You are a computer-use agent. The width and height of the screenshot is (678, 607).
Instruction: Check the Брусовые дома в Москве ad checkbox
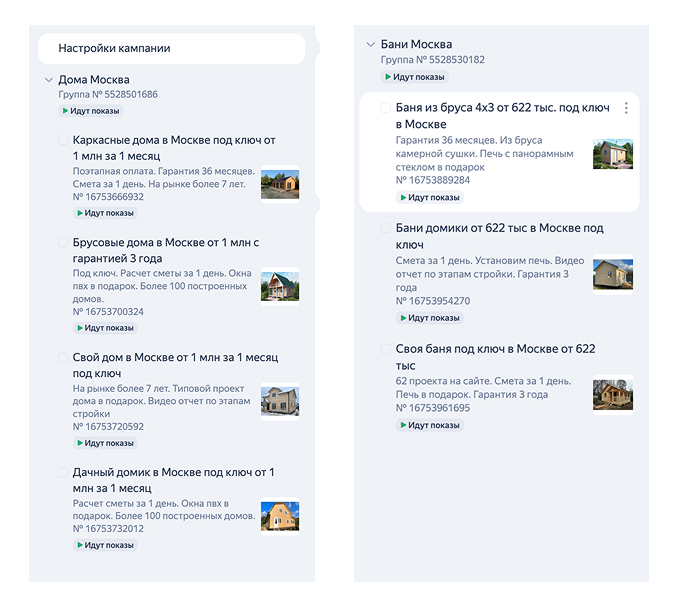(x=63, y=243)
